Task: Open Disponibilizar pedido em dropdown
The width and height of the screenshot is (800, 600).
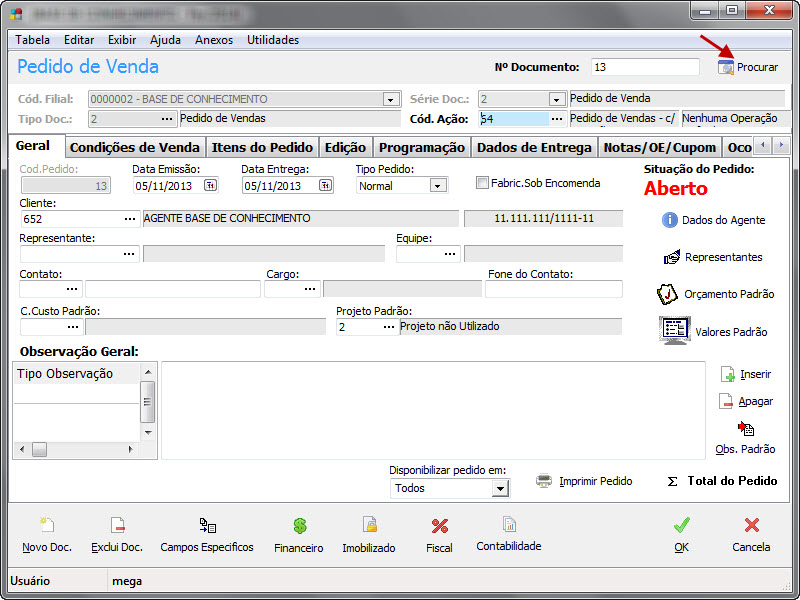Action: [x=500, y=489]
